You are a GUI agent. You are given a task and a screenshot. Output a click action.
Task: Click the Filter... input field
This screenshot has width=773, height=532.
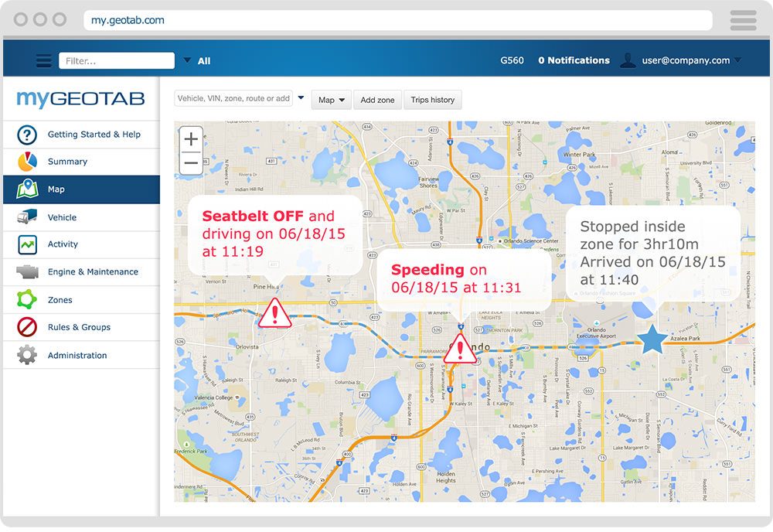click(117, 60)
